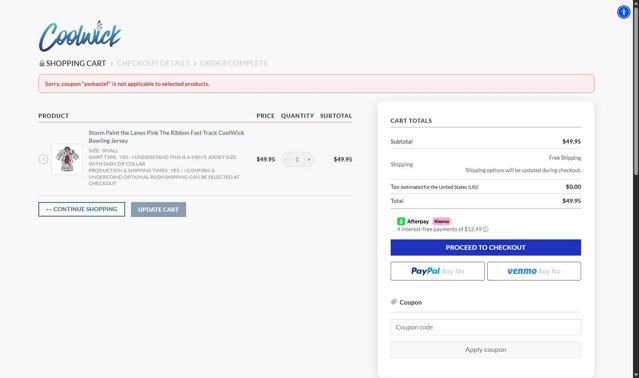Open the accessibility widget icon
Screen dimensions: 639x378
[623, 12]
